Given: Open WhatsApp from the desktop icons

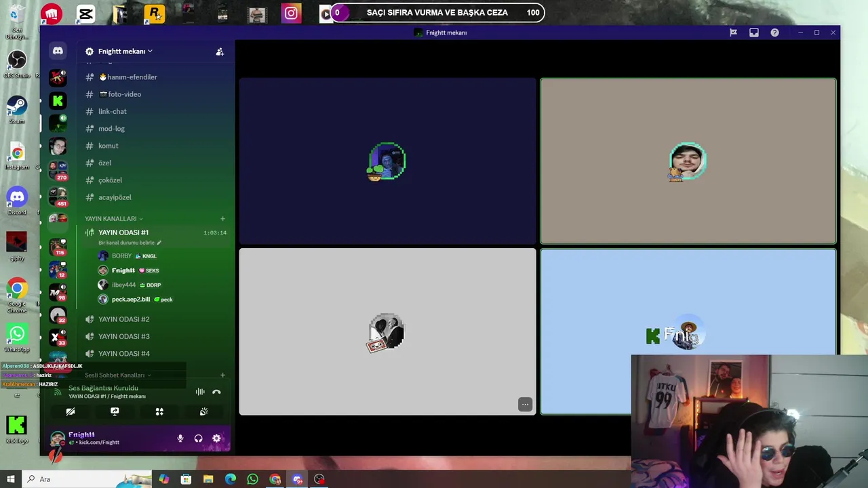Looking at the screenshot, I should [x=17, y=338].
